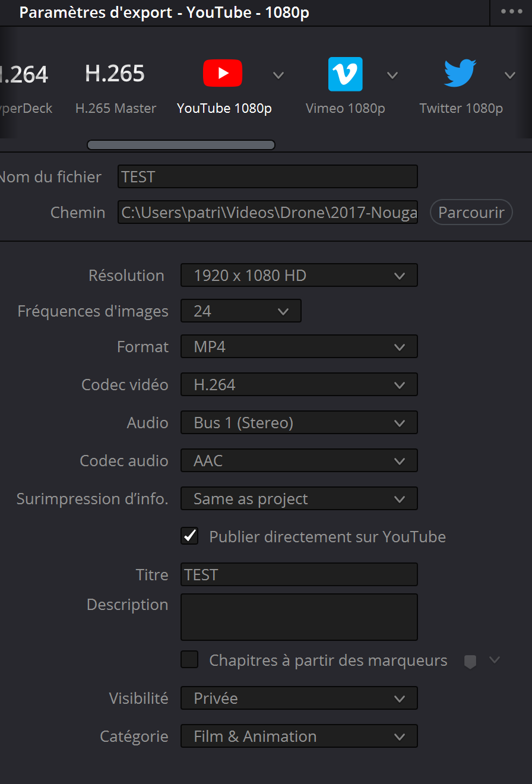Expand the Vimeo preset arrow

(x=392, y=75)
